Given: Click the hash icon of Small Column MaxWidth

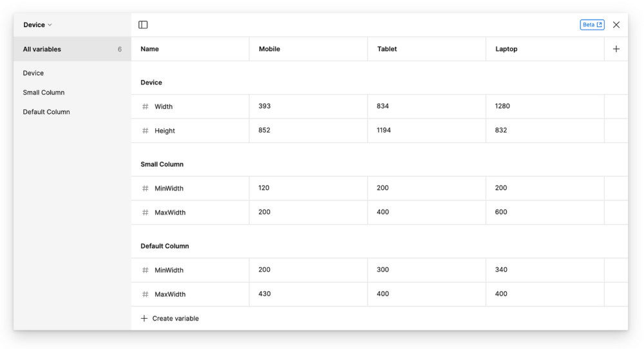Looking at the screenshot, I should click(146, 212).
